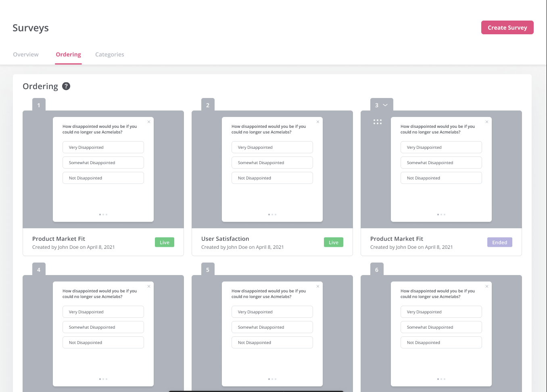Close the survey preview in card 6
The width and height of the screenshot is (547, 392).
pyautogui.click(x=487, y=286)
